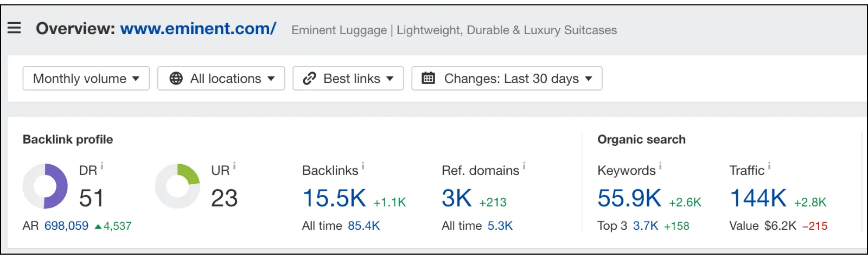The image size is (868, 259).
Task: Open Top 3 3.7K keywords link
Action: pyautogui.click(x=646, y=226)
